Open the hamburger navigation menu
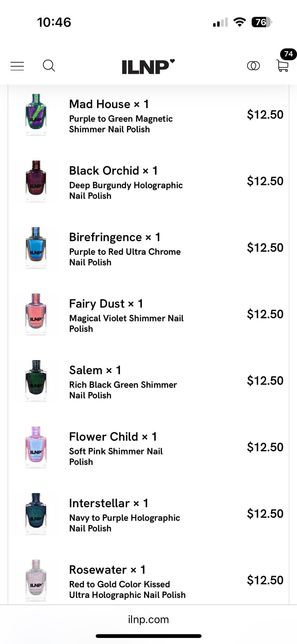The height and width of the screenshot is (644, 297). tap(17, 66)
